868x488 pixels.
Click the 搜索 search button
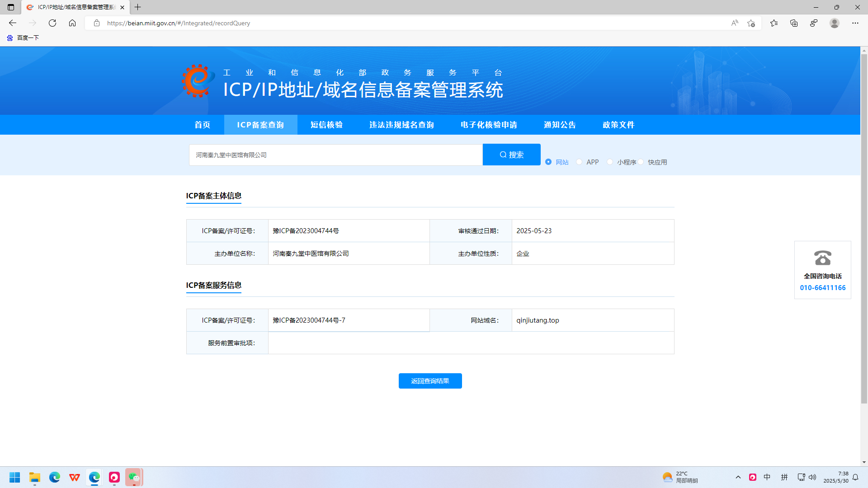511,155
